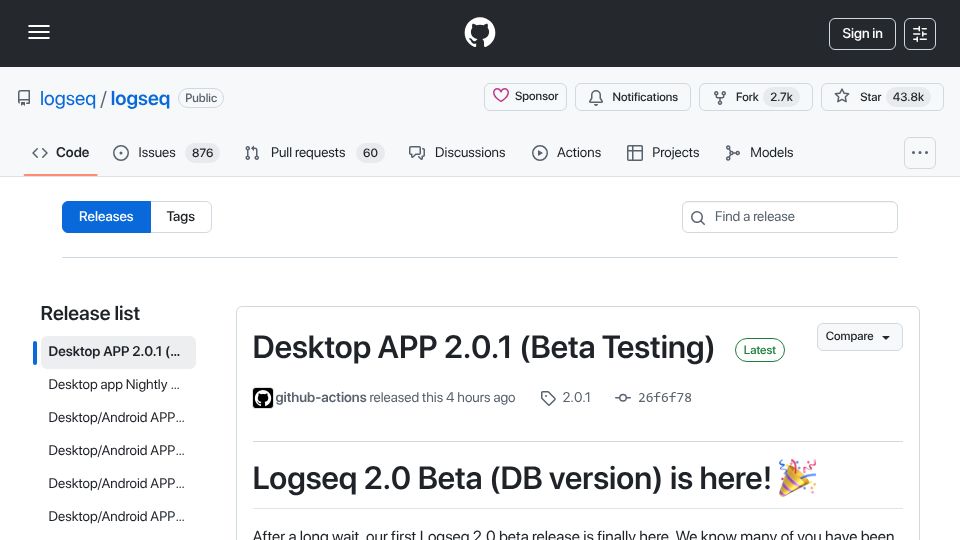
Task: Open the logseq repository name link
Action: click(140, 98)
